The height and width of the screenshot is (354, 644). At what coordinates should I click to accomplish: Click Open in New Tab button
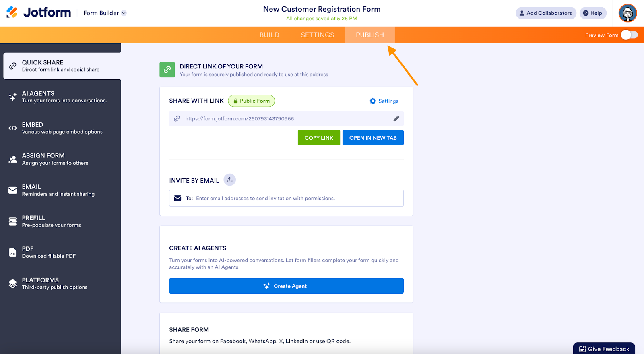click(x=373, y=138)
